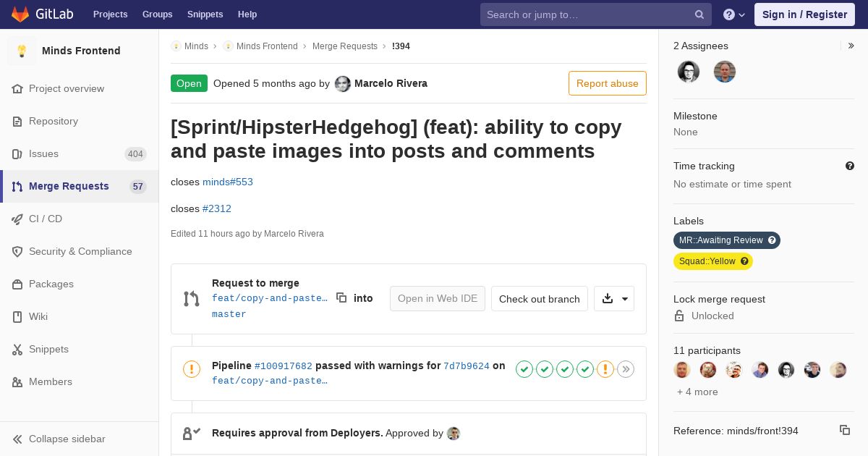Click the skipped pipeline stage icon

(626, 369)
